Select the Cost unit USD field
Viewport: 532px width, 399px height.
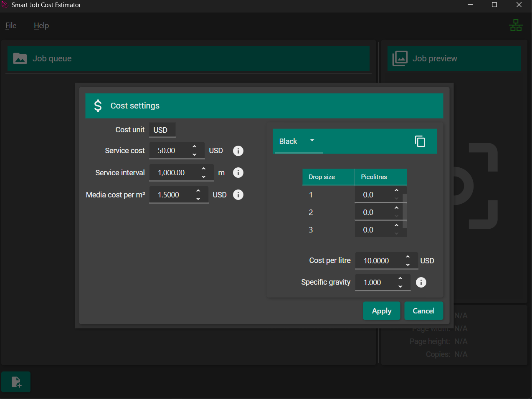point(162,130)
